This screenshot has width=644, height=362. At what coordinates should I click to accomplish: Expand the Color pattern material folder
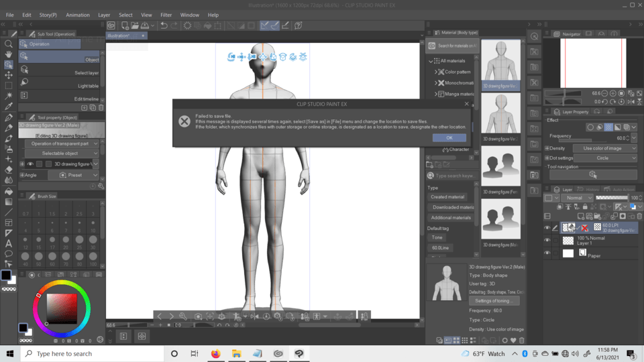point(435,72)
